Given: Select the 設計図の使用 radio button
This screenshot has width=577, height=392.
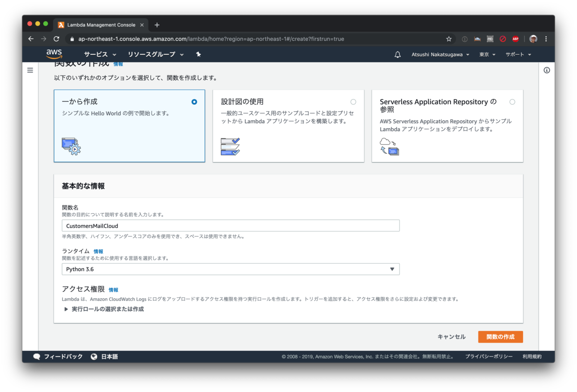Looking at the screenshot, I should (353, 102).
